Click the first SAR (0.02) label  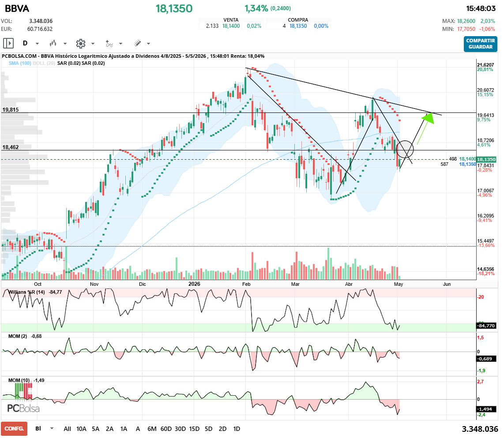pyautogui.click(x=69, y=63)
